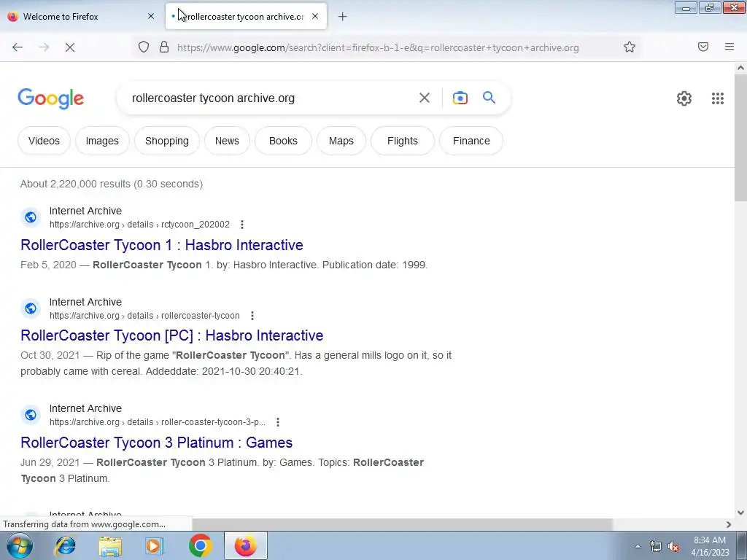Open the Google apps grid
Image resolution: width=747 pixels, height=560 pixels.
tap(718, 98)
